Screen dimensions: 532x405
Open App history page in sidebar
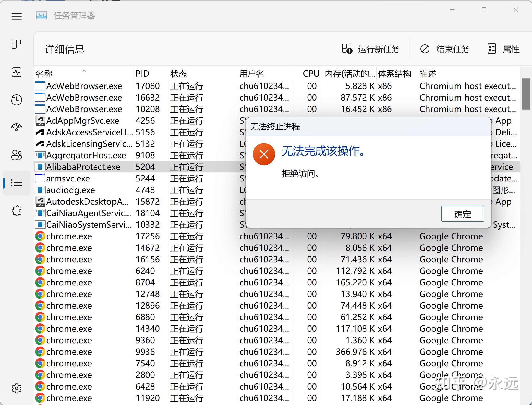(x=16, y=100)
